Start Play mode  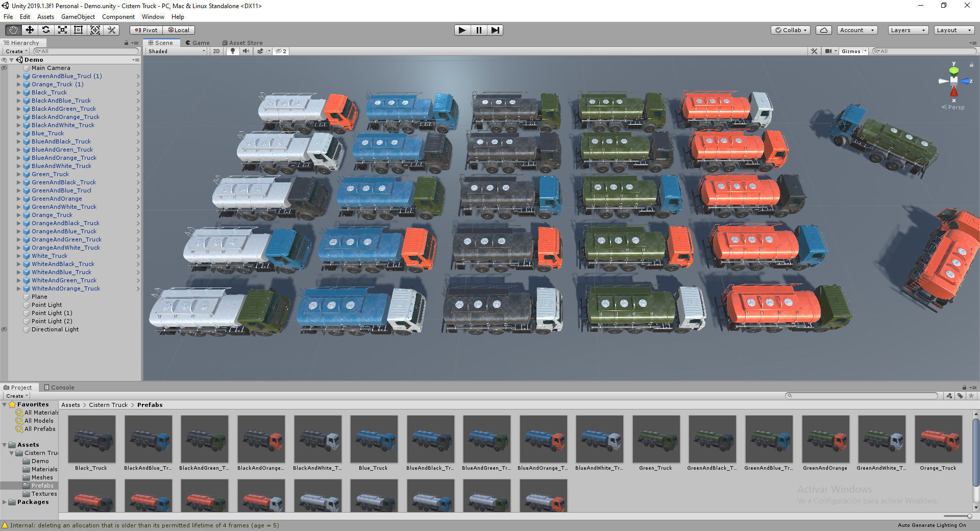click(462, 30)
